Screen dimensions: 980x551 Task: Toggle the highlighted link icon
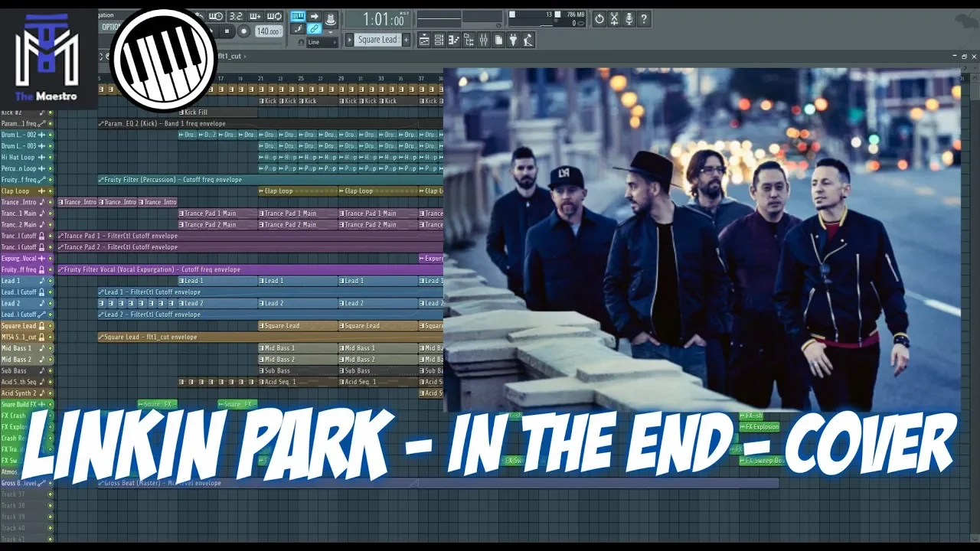pyautogui.click(x=315, y=29)
